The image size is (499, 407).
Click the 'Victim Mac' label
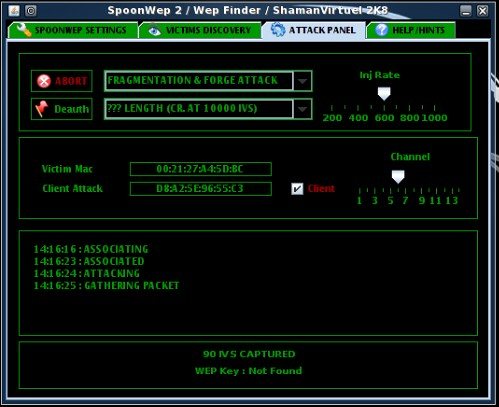pos(67,169)
